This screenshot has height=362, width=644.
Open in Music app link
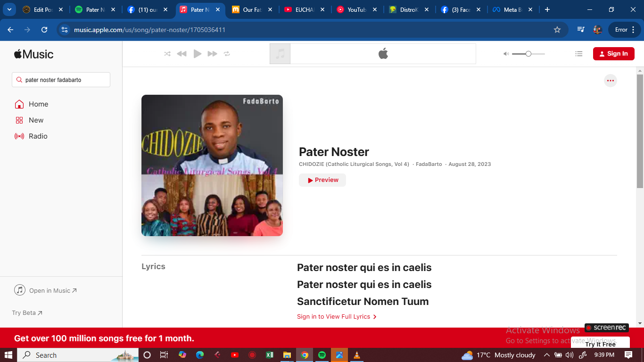[45, 290]
